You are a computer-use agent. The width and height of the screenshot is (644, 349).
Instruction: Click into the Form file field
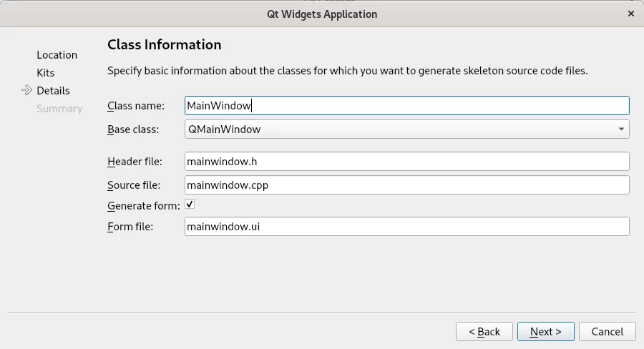(x=406, y=226)
